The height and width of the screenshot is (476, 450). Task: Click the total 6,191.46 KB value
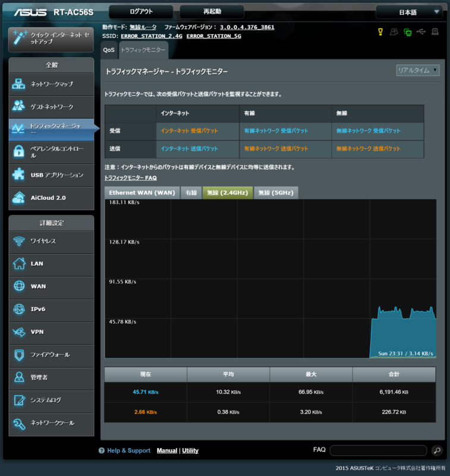click(394, 392)
